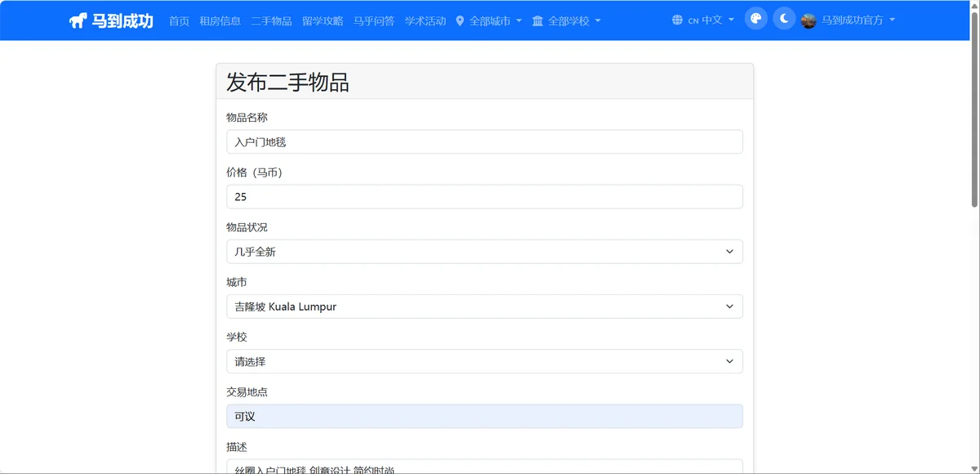
Task: Open 中文 language dropdown
Action: click(703, 20)
